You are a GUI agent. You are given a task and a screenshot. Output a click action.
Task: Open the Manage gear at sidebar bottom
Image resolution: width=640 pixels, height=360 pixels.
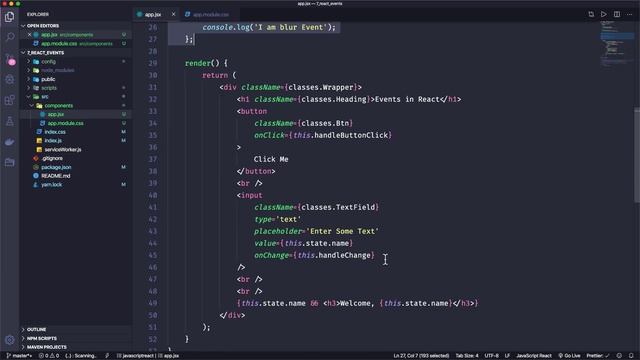[x=9, y=340]
